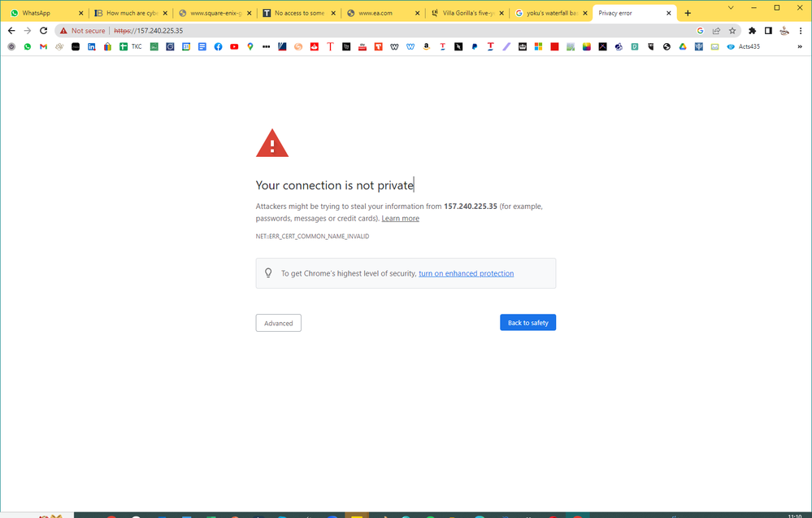812x518 pixels.
Task: Open the YouTube bookmark
Action: [x=234, y=46]
